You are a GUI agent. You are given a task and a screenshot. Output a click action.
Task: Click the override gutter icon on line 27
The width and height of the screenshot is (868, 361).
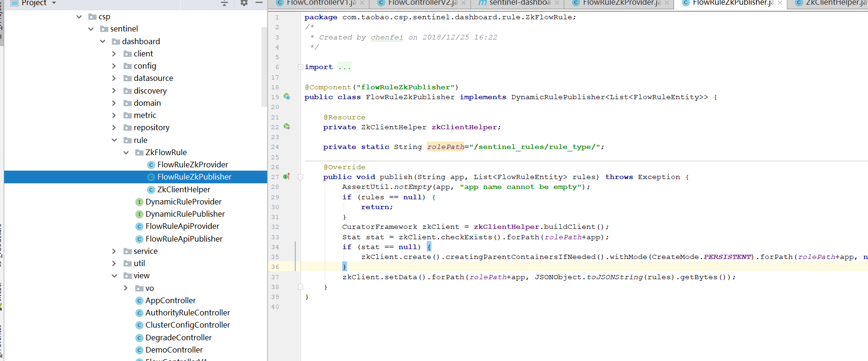pos(287,177)
